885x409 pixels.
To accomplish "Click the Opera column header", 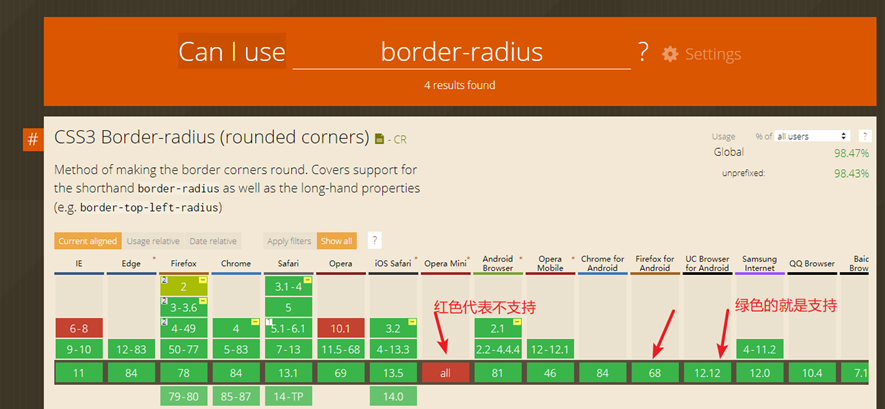I will 341,263.
